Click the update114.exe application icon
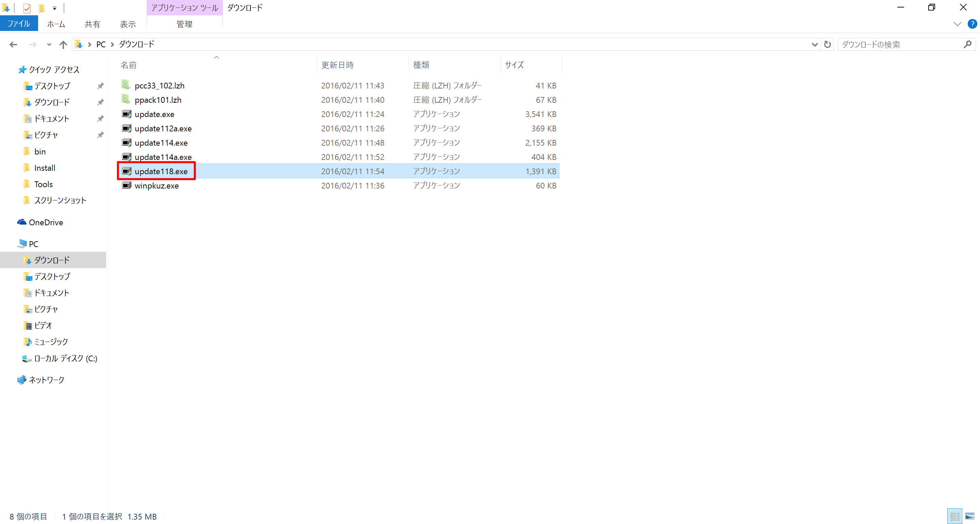The width and height of the screenshot is (980, 524). pyautogui.click(x=127, y=142)
